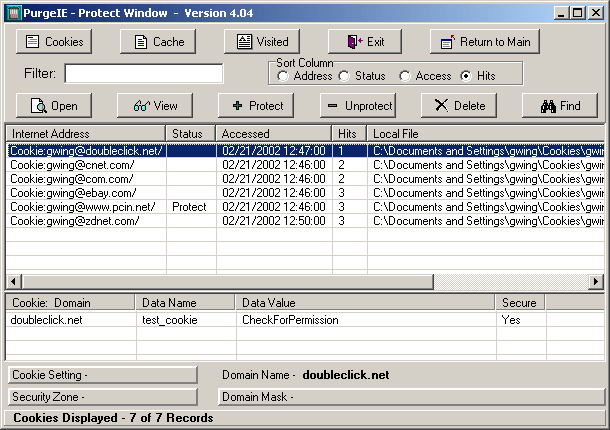Click the test_cookie data name cell
Screen dimensions: 610x430
(186, 320)
